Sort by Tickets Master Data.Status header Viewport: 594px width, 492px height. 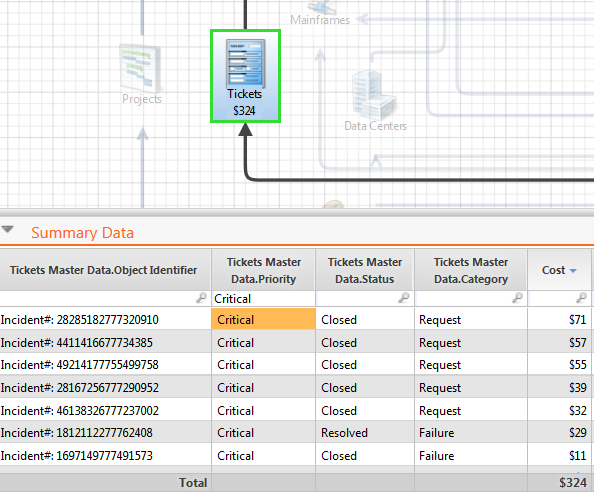coord(365,270)
